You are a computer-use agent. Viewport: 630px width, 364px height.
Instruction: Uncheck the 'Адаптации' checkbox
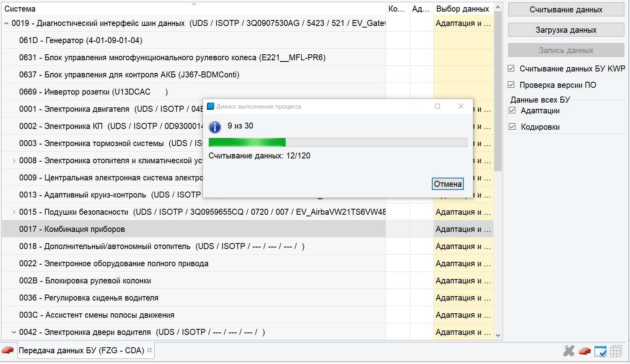(513, 111)
